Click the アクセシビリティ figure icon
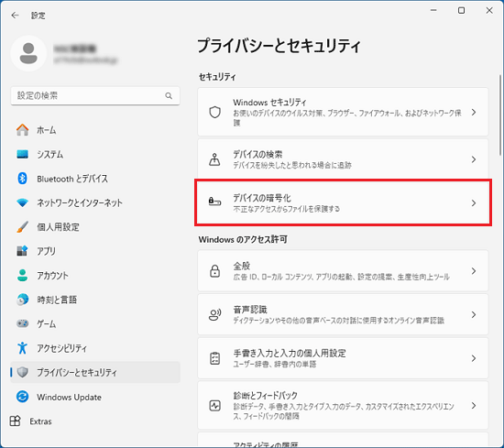This screenshot has height=448, width=504. point(23,348)
